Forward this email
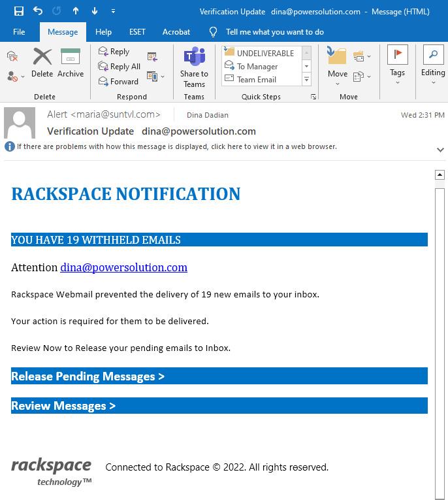The width and height of the screenshot is (448, 500). coord(118,81)
